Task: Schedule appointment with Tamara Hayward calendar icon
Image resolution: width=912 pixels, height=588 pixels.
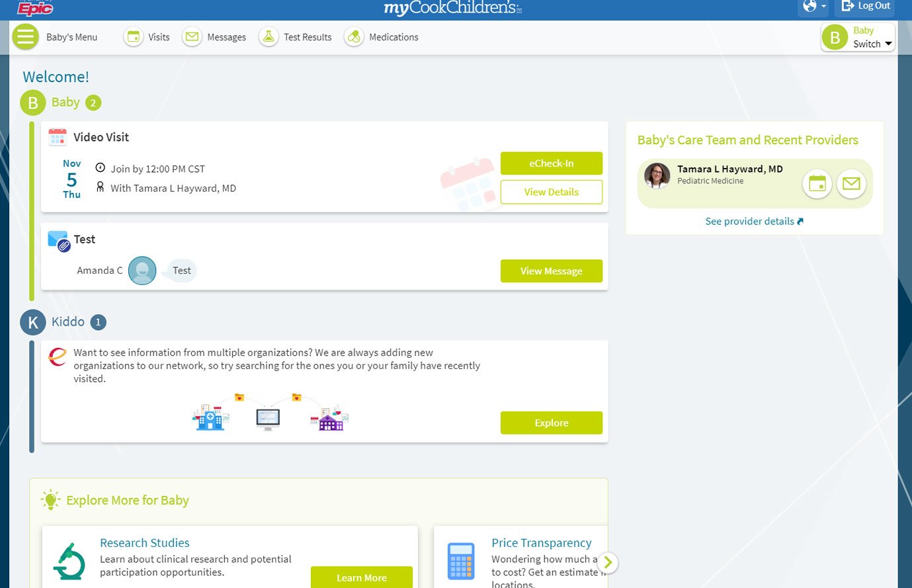Action: click(x=817, y=184)
